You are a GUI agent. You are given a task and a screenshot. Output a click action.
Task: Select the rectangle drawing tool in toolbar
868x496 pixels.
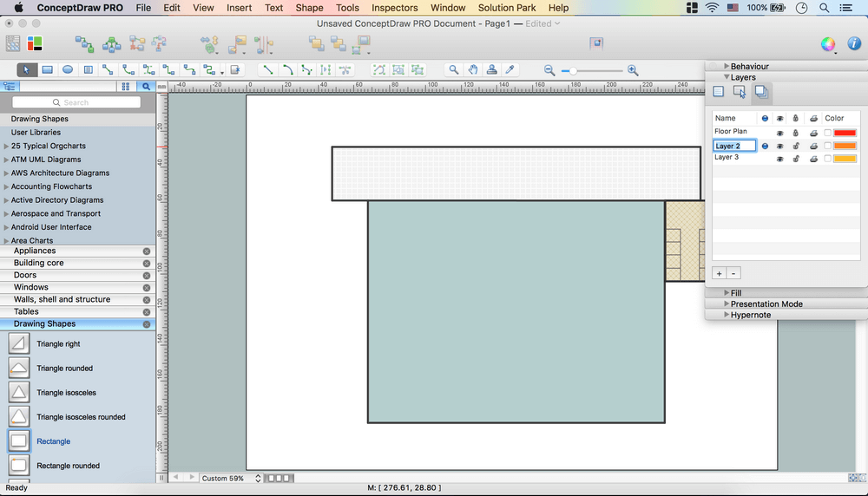point(48,70)
